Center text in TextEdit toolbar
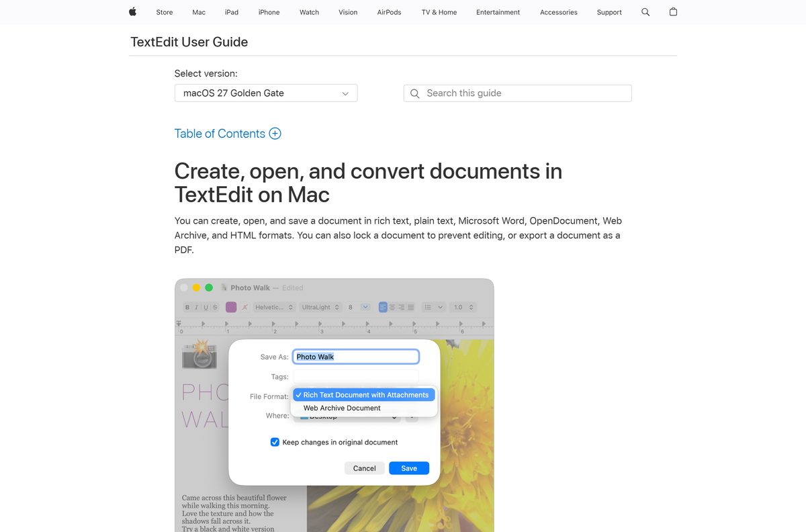Viewport: 806px width, 532px height. 392,307
